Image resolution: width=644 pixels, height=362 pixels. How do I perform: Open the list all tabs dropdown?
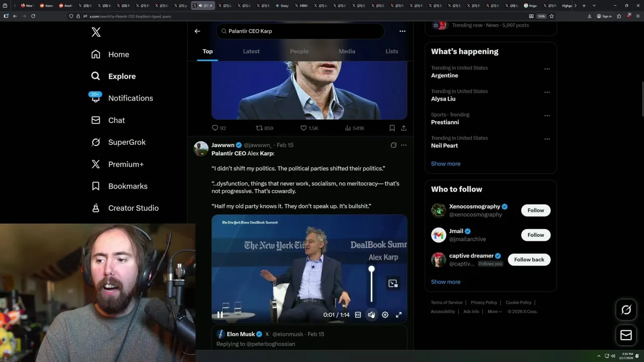pyautogui.click(x=594, y=6)
